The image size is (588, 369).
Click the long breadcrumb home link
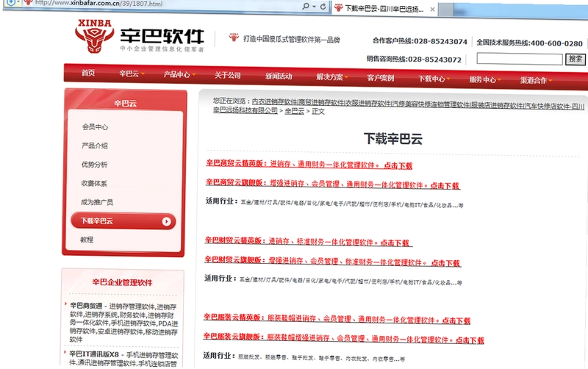[x=398, y=106]
